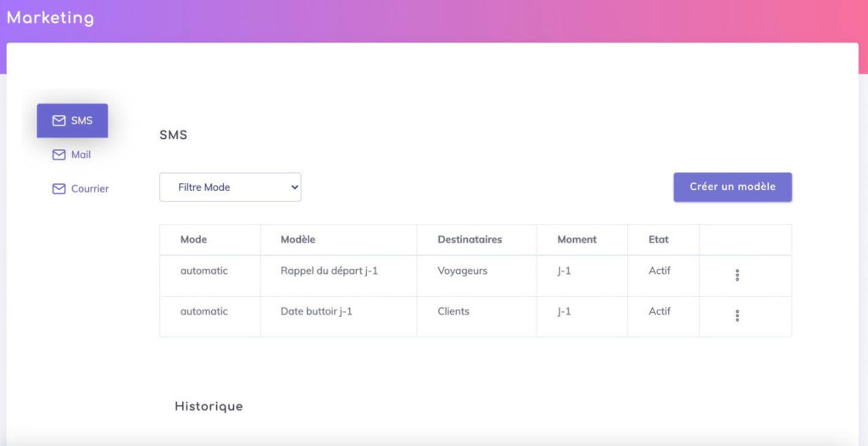Click the envelope icon beside Courrier
This screenshot has height=446, width=868.
[58, 189]
